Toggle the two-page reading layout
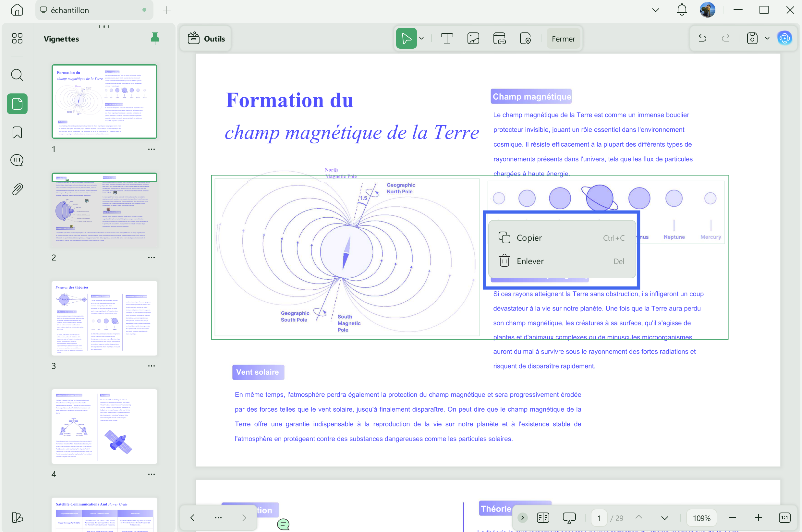802x532 pixels. pos(543,518)
